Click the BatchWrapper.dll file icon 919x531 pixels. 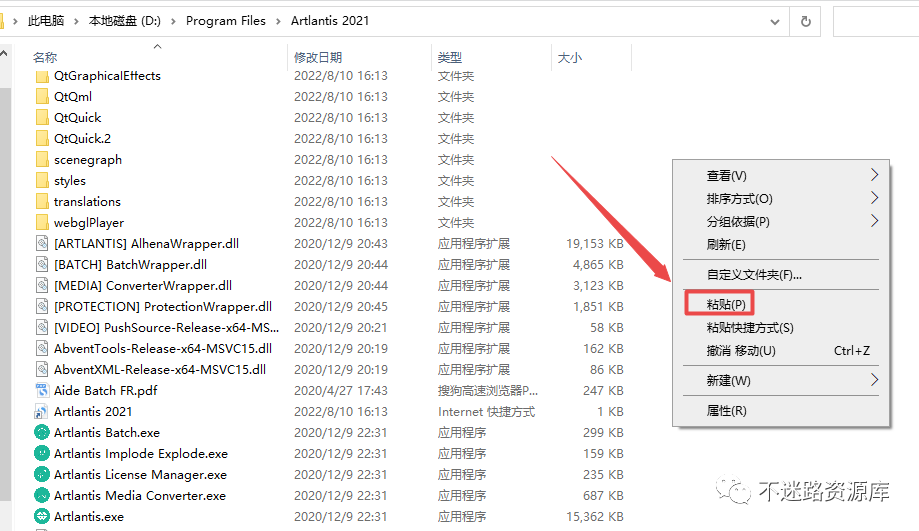click(x=42, y=265)
